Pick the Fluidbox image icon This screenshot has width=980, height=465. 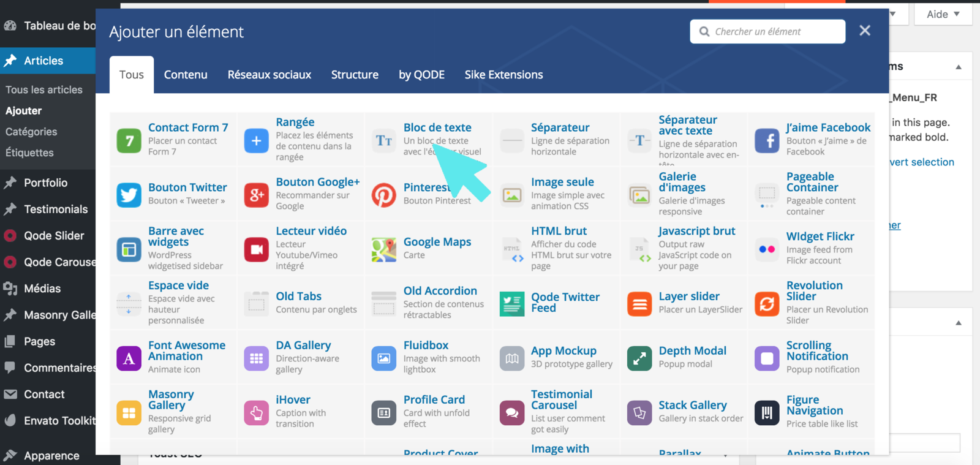[x=384, y=358]
